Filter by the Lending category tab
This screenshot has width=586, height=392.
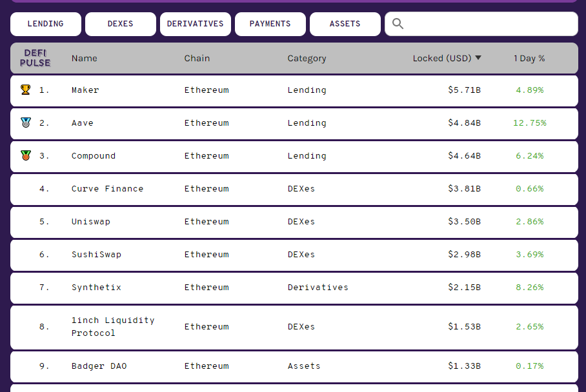point(46,24)
